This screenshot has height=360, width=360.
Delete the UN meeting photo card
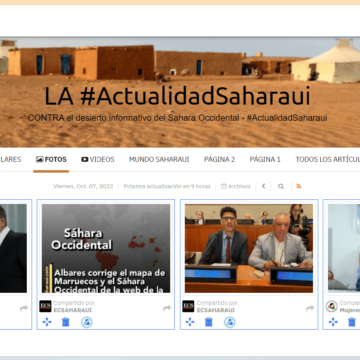click(x=209, y=322)
